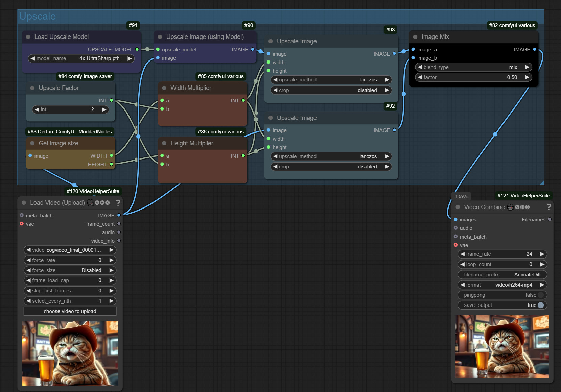Collapse the Video Combine node dot
561x392 pixels.
pyautogui.click(x=458, y=207)
